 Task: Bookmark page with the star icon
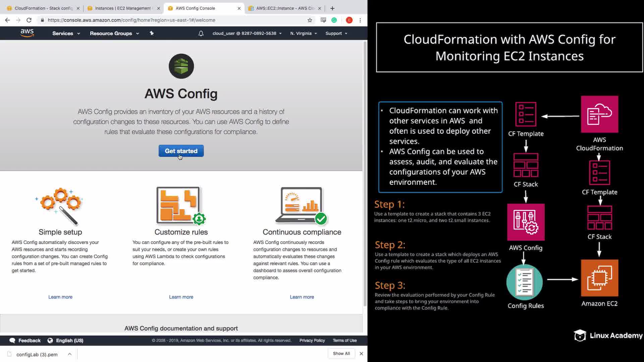[x=310, y=20]
